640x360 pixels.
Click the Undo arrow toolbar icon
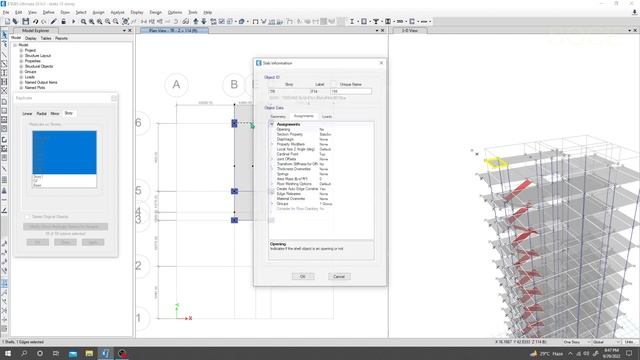click(x=36, y=21)
